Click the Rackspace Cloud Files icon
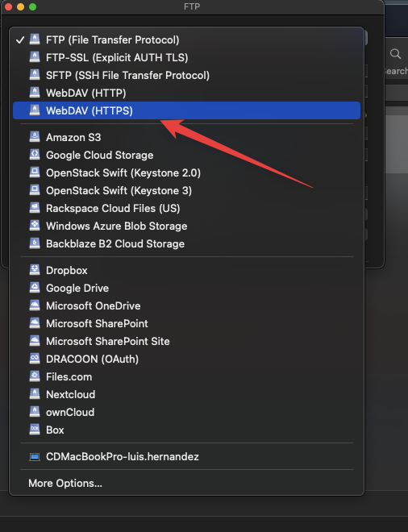Image resolution: width=408 pixels, height=532 pixels. (35, 208)
